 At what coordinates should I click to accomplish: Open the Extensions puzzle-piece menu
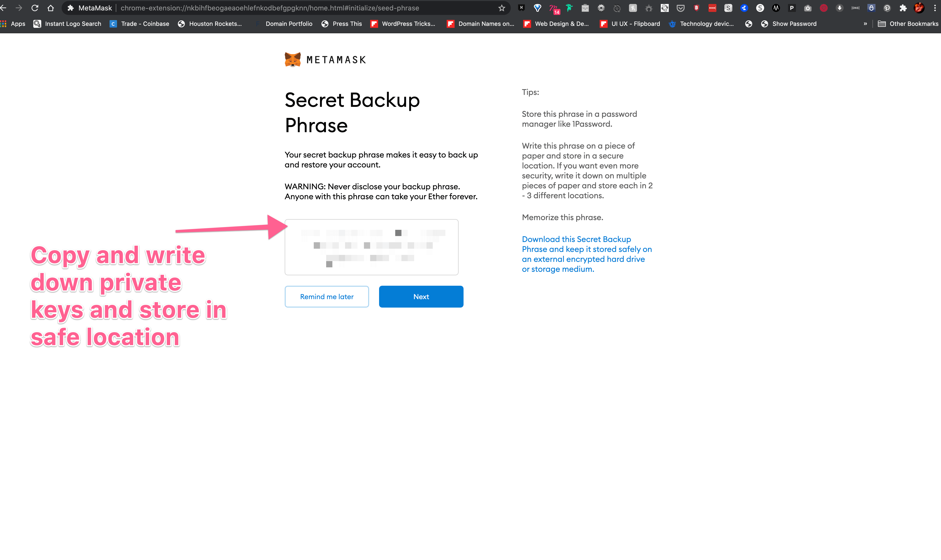coord(903,8)
